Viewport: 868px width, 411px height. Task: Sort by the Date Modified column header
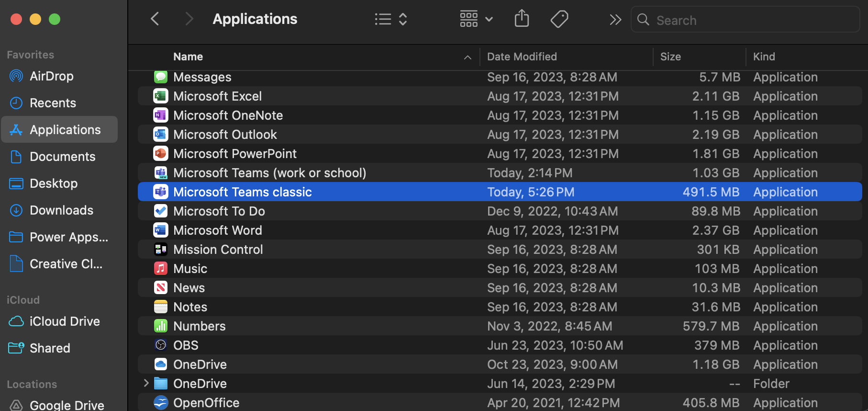click(x=522, y=57)
